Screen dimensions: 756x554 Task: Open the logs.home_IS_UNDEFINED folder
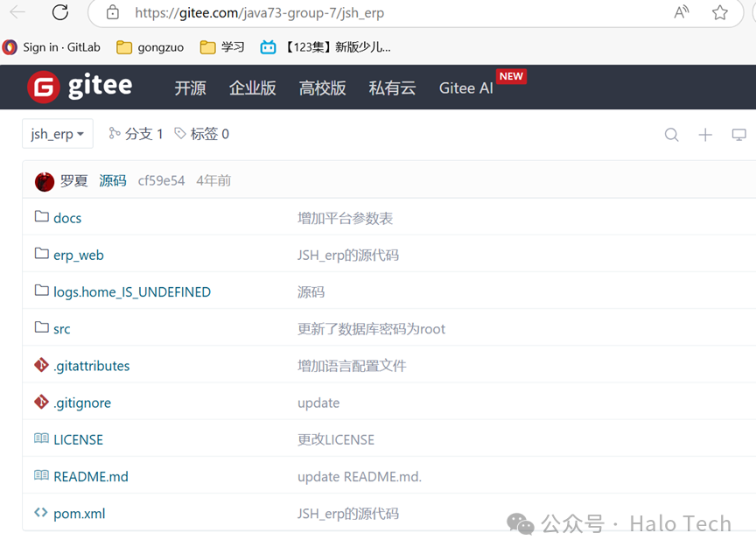coord(132,292)
